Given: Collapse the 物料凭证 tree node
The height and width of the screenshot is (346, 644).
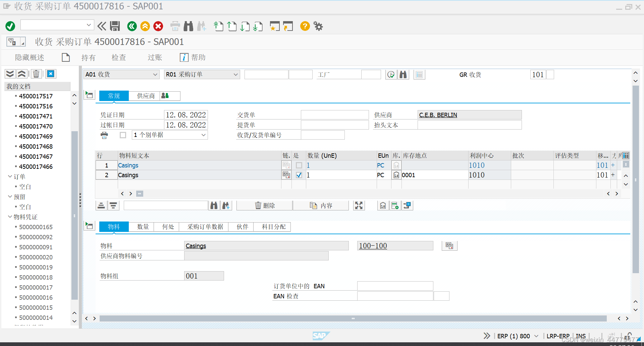Looking at the screenshot, I should tap(10, 216).
